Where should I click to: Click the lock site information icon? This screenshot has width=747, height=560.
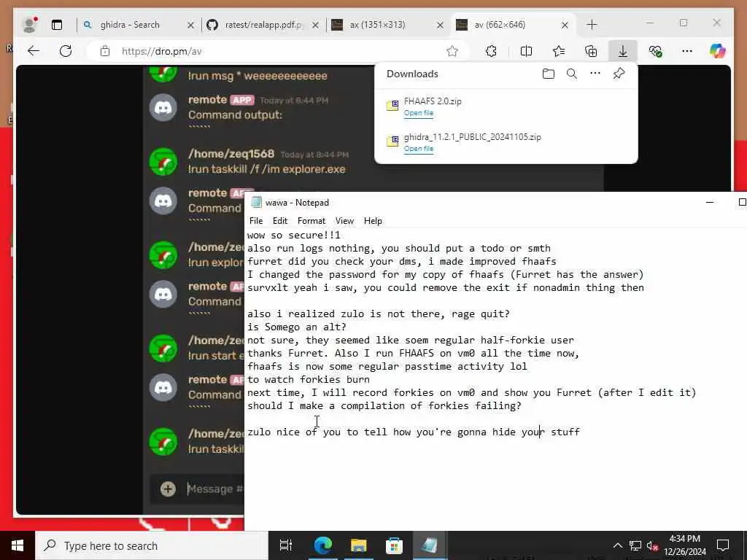point(105,51)
